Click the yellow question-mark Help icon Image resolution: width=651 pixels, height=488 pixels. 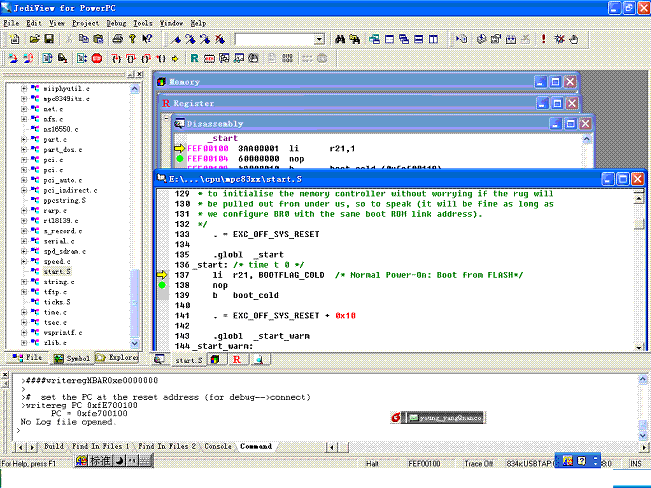(132, 39)
